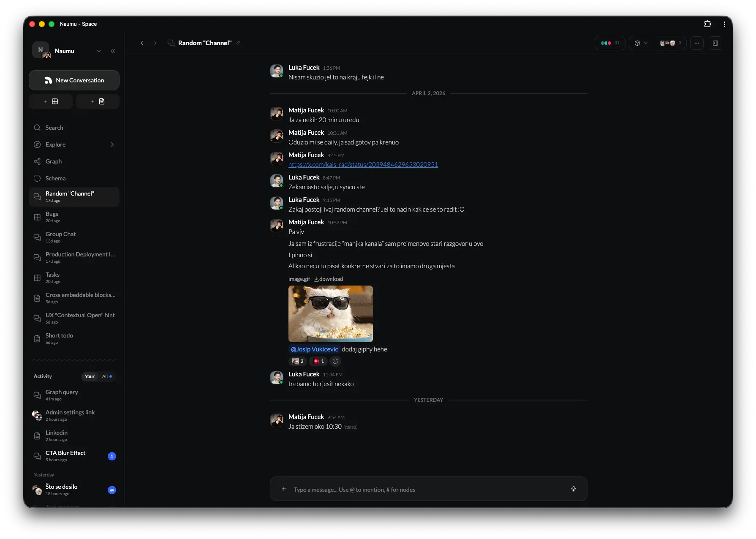The height and width of the screenshot is (539, 756).
Task: Open the extensions puzzle icon
Action: [x=707, y=24]
